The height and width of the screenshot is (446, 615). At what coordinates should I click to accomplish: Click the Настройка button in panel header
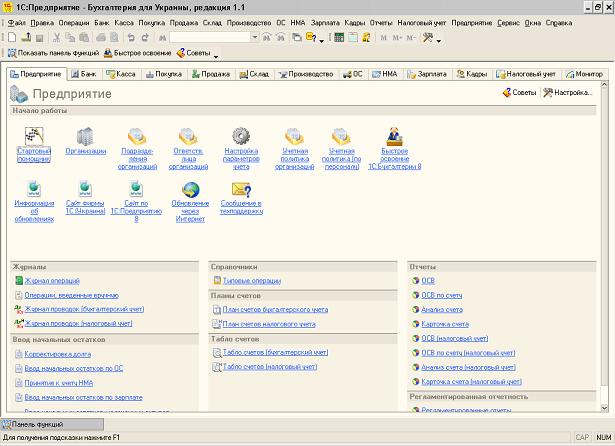pyautogui.click(x=568, y=93)
